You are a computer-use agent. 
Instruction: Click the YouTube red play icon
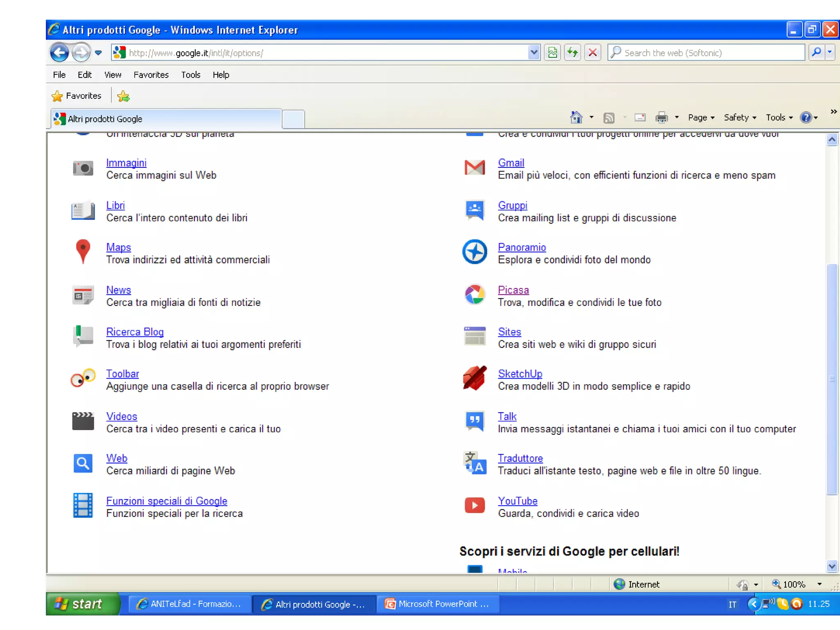click(475, 505)
